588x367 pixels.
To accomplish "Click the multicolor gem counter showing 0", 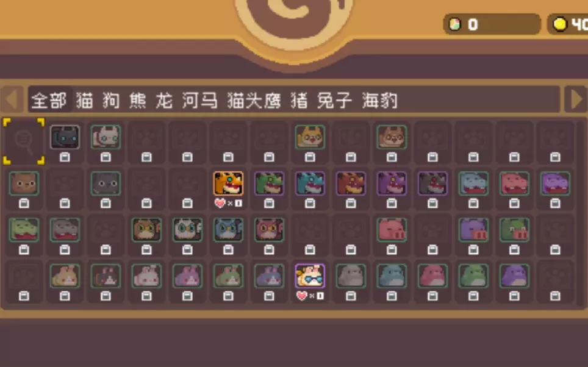I will (x=492, y=24).
